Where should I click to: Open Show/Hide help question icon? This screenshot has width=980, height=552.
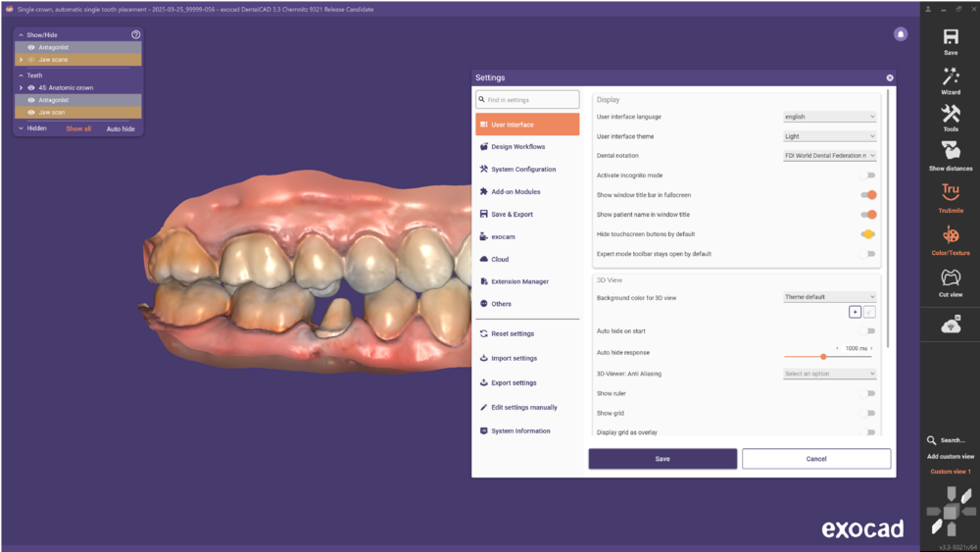[135, 34]
